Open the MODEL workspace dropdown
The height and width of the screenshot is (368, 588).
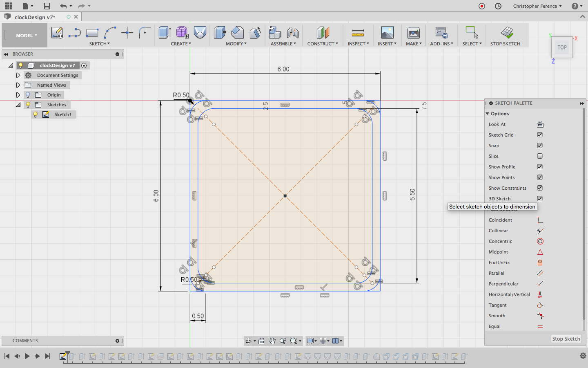26,36
